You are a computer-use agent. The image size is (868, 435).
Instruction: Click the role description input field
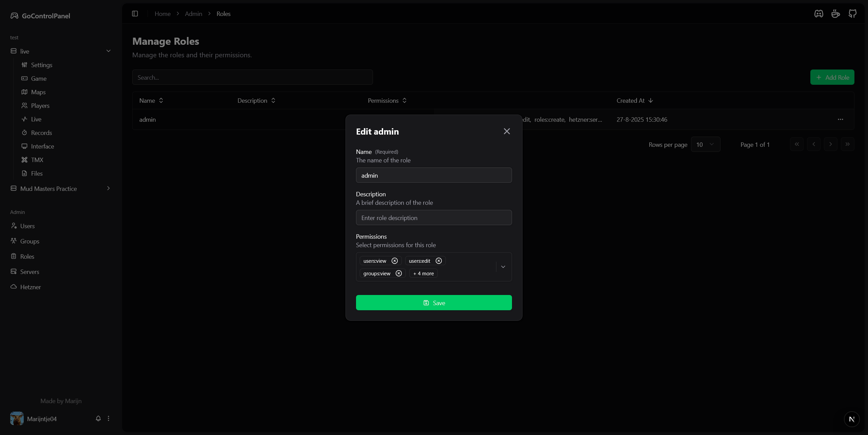coord(434,218)
